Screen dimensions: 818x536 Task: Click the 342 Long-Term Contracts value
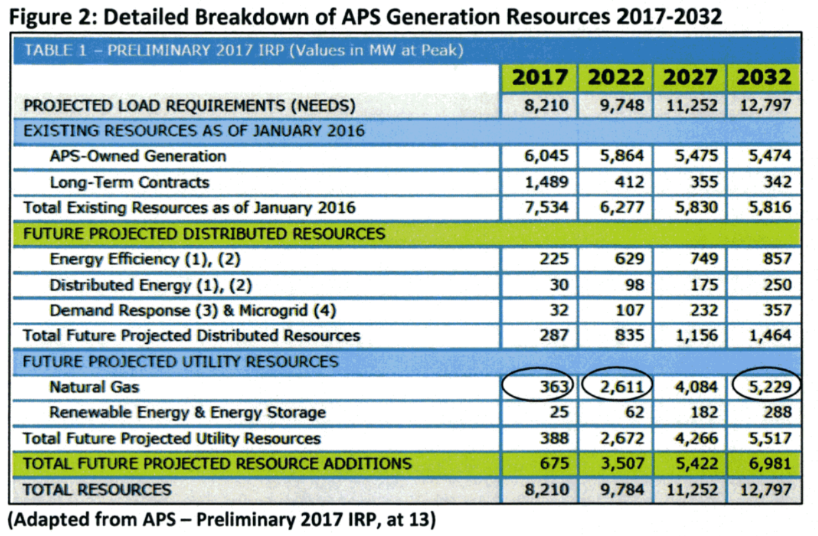point(777,182)
